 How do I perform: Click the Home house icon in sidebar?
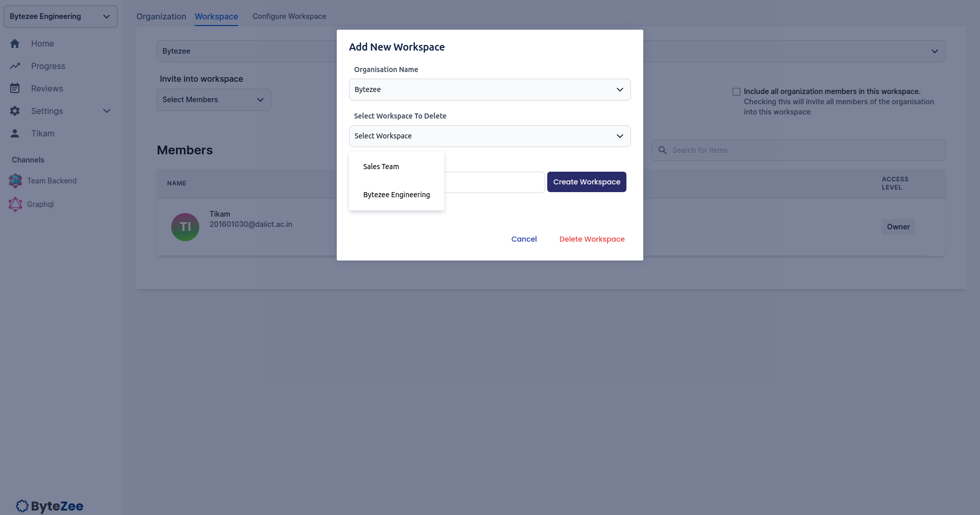(15, 43)
